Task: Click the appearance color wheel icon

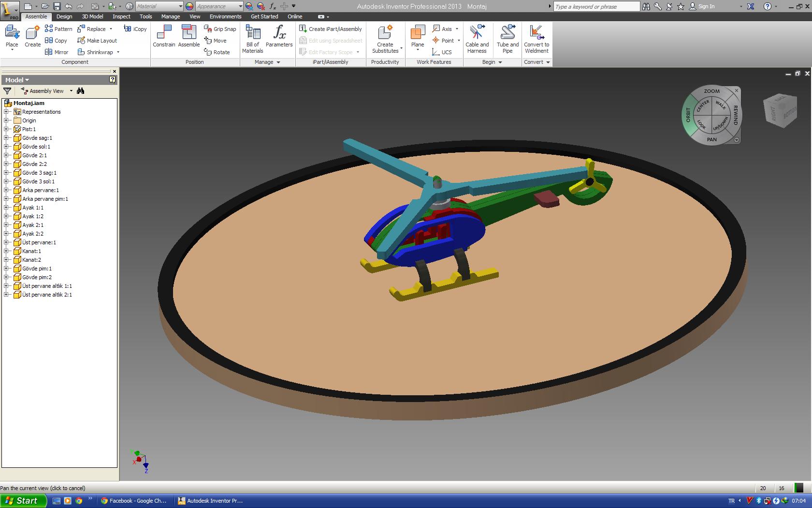Action: tap(189, 6)
